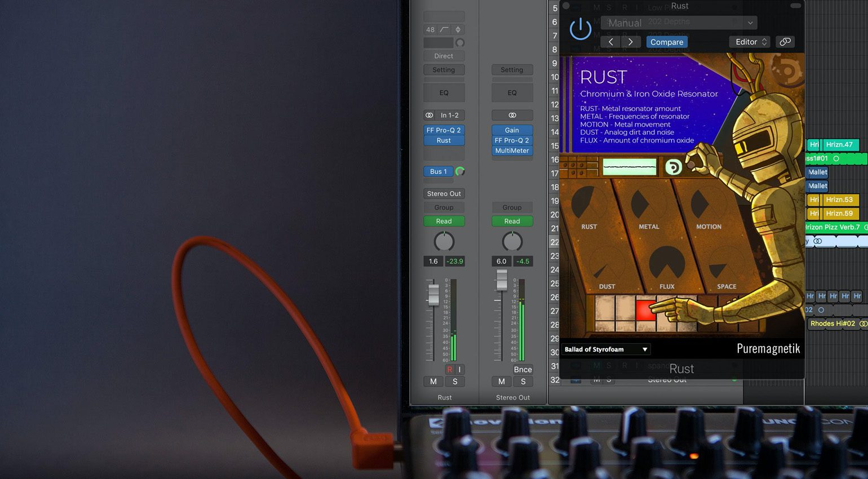Viewport: 868px width, 479px height.
Task: Open Read automation menu on Rust strip
Action: (444, 221)
